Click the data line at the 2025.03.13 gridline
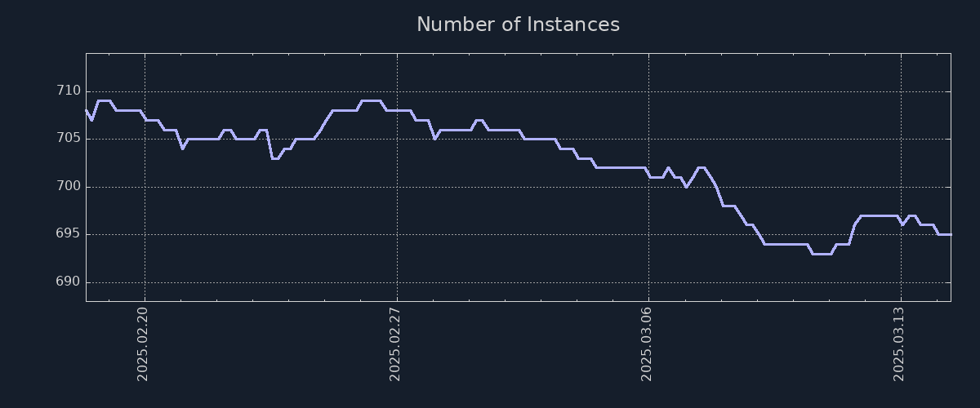This screenshot has width=980, height=408. 901,224
